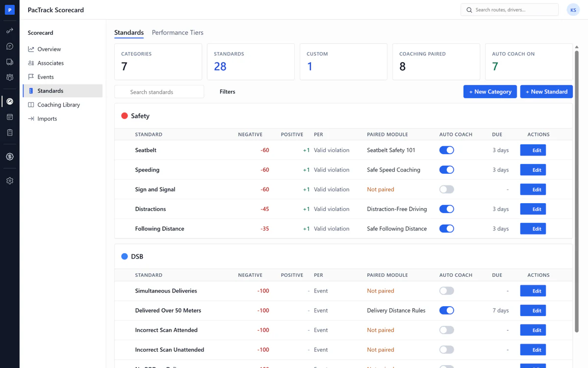Click the Overview chart icon
This screenshot has height=368, width=588.
[31, 49]
